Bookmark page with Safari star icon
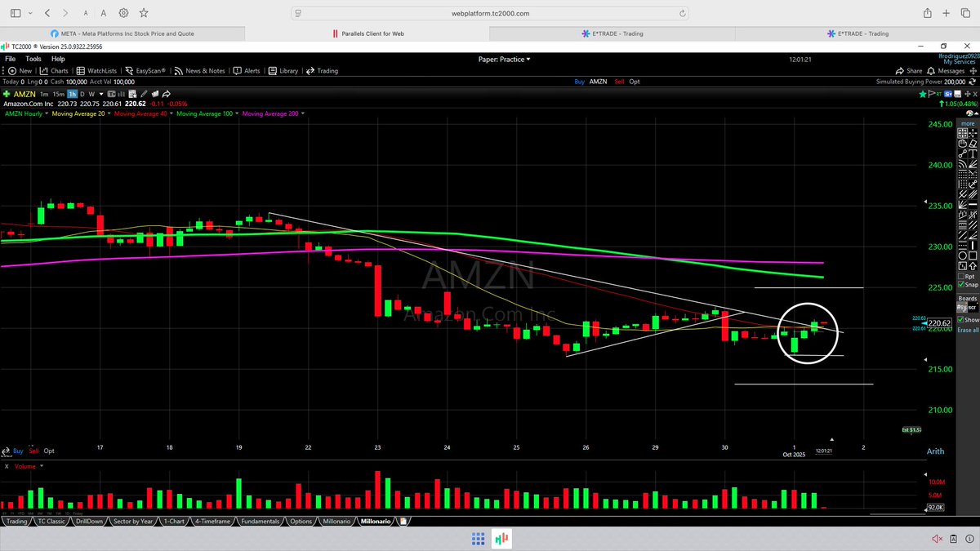This screenshot has height=551, width=980. point(144,13)
